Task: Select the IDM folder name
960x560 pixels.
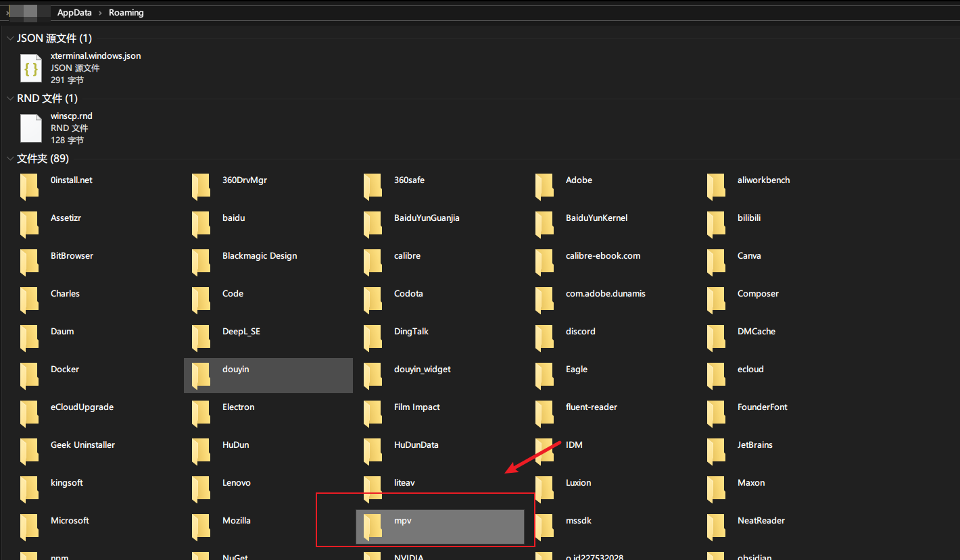Action: pyautogui.click(x=574, y=445)
